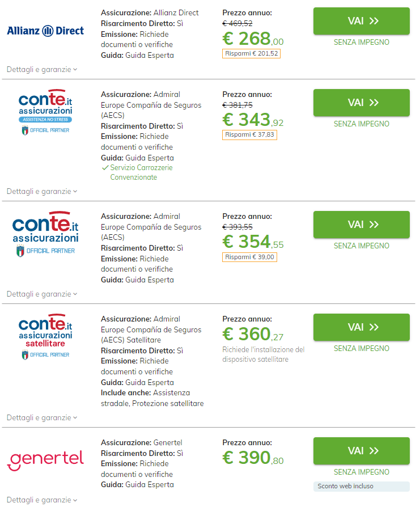Click the Allianz Direct logo
Viewport: 420px width, 507px height.
point(45,31)
